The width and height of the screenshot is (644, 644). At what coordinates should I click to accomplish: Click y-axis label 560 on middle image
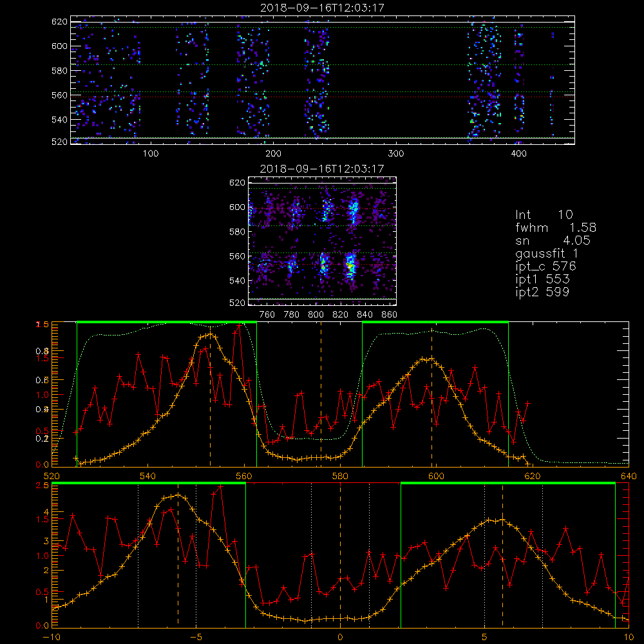pyautogui.click(x=237, y=256)
